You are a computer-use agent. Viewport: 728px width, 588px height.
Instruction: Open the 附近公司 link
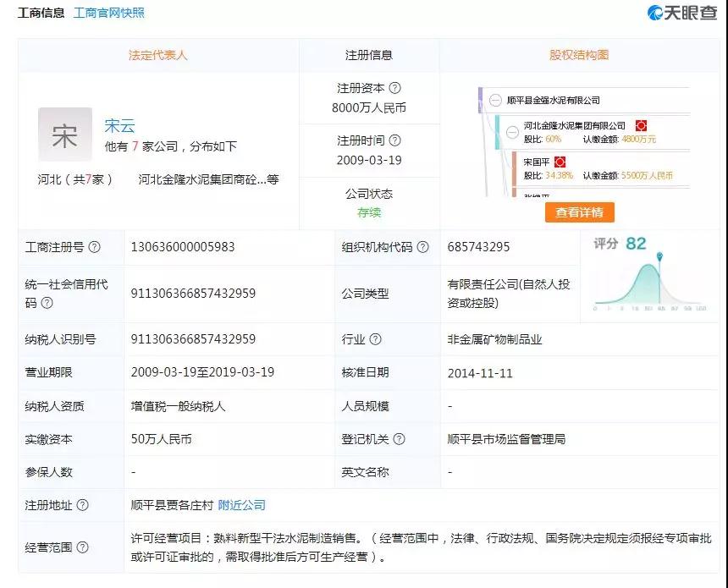(x=241, y=505)
